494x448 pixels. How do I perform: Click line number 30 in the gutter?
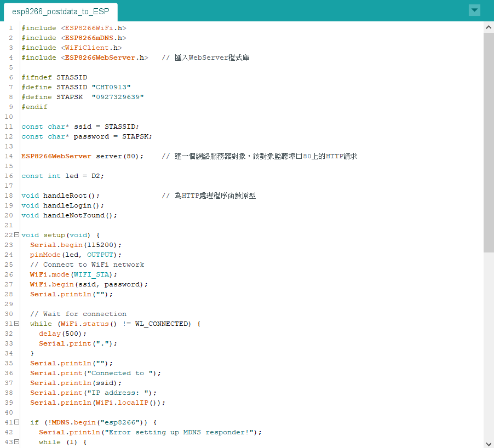[9, 314]
